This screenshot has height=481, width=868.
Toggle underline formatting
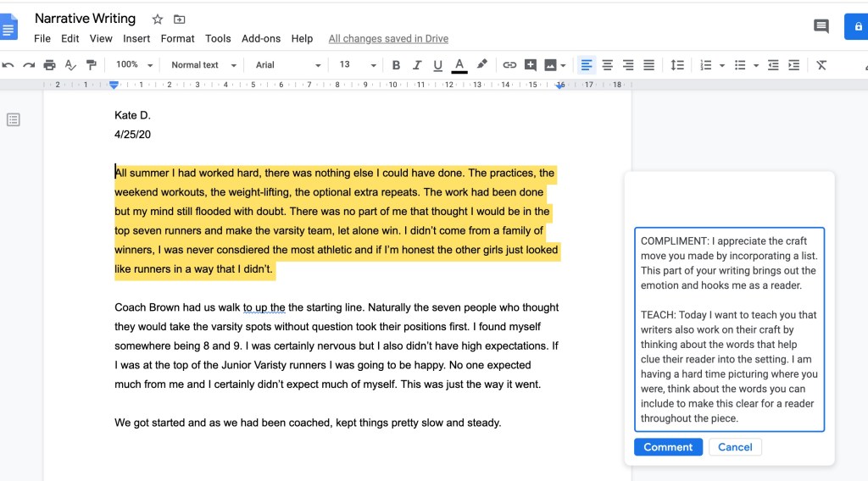click(x=437, y=65)
